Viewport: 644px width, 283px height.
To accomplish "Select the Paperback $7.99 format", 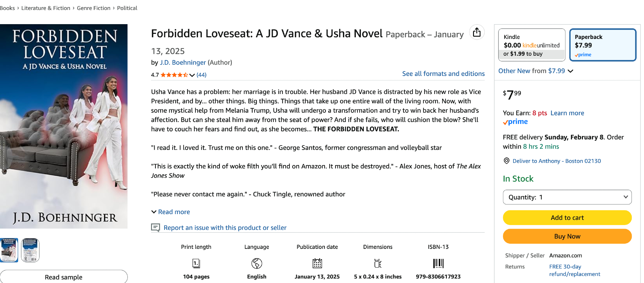I will click(602, 45).
